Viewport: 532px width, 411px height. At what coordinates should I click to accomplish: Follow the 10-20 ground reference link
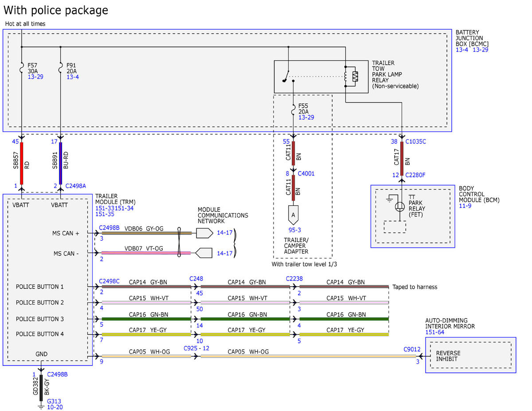click(55, 407)
